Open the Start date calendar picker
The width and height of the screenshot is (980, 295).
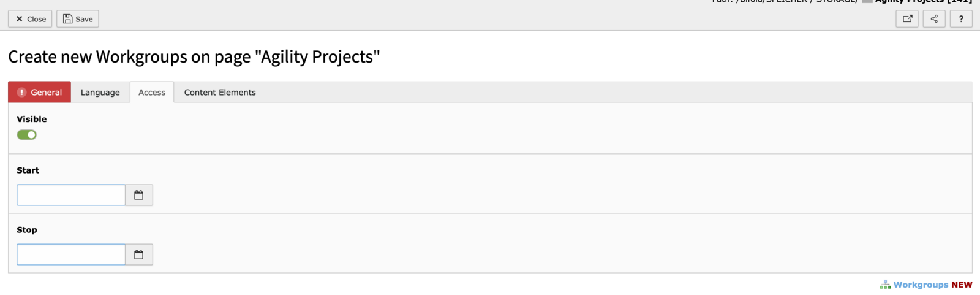click(x=139, y=195)
